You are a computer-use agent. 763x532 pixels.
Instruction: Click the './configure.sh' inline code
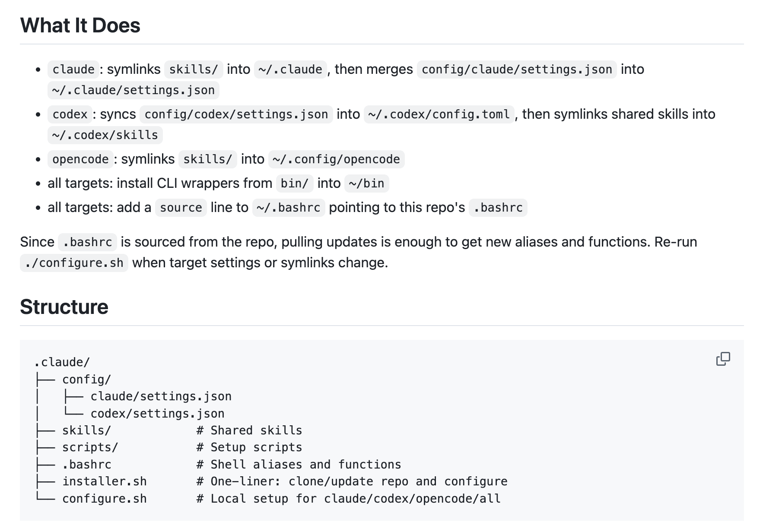click(x=74, y=263)
